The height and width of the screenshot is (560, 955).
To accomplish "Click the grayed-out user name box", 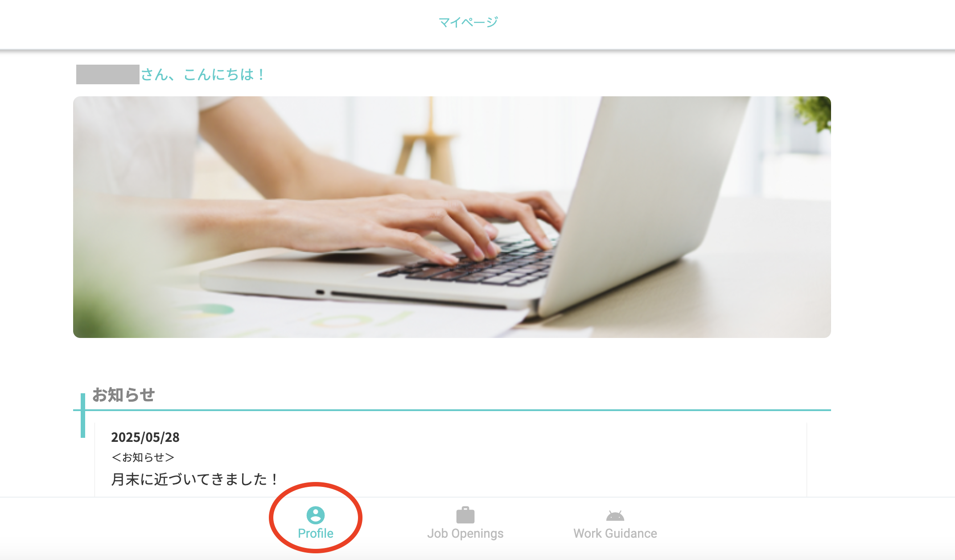I will pyautogui.click(x=107, y=74).
